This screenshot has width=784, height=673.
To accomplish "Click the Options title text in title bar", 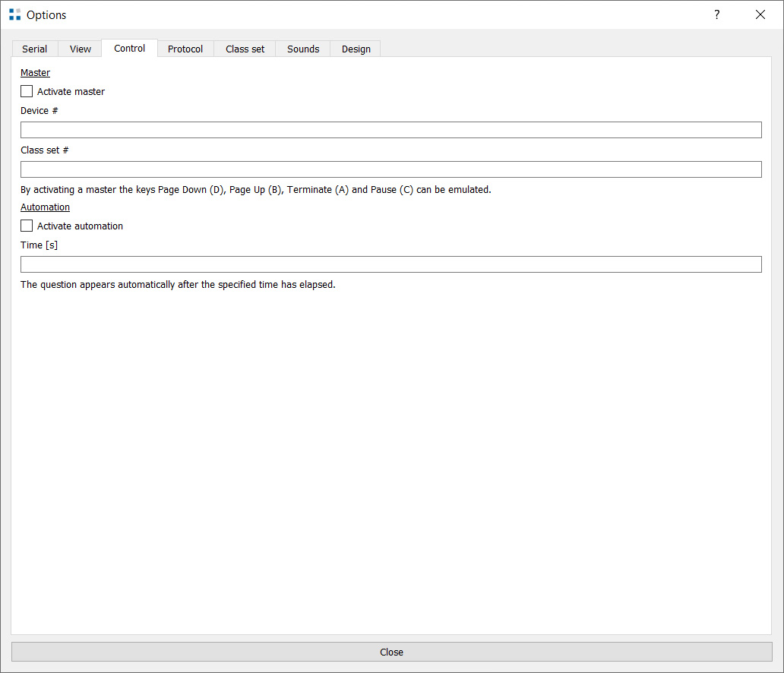I will point(46,14).
